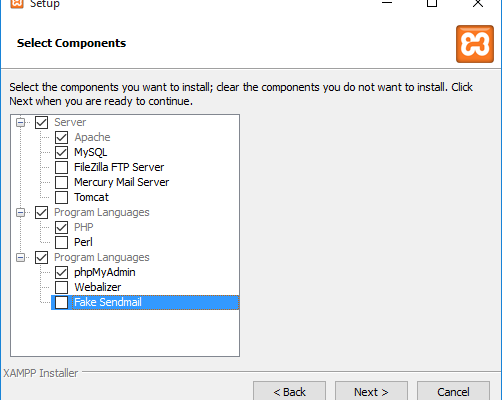Uncheck the MySQL checkbox
The image size is (502, 400).
62,152
